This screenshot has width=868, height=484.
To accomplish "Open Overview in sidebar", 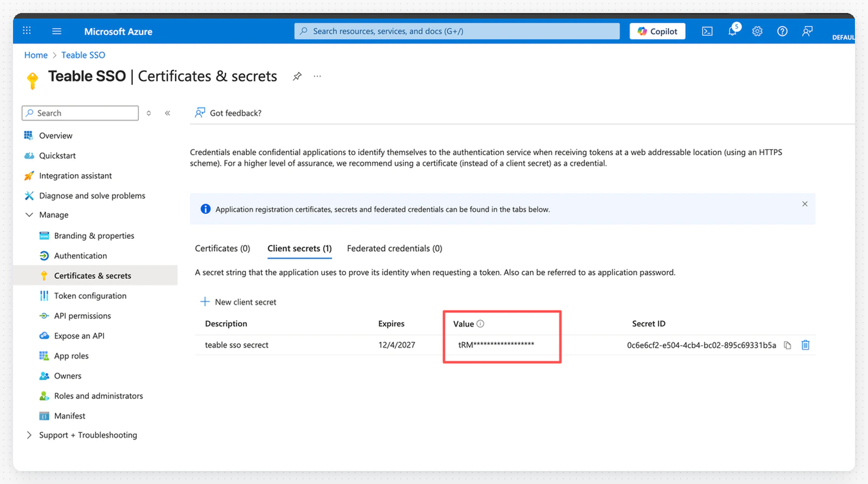I will click(55, 136).
